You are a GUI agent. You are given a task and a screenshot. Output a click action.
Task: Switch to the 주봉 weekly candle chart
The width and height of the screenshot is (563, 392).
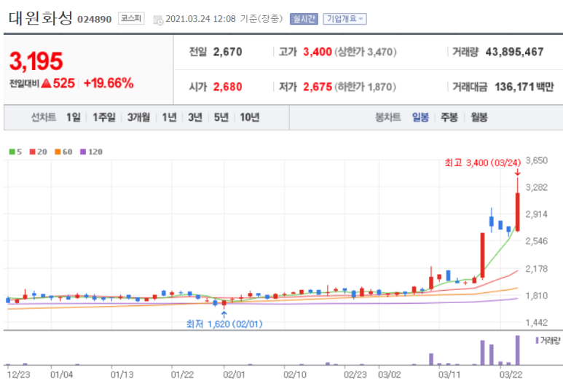coord(449,117)
